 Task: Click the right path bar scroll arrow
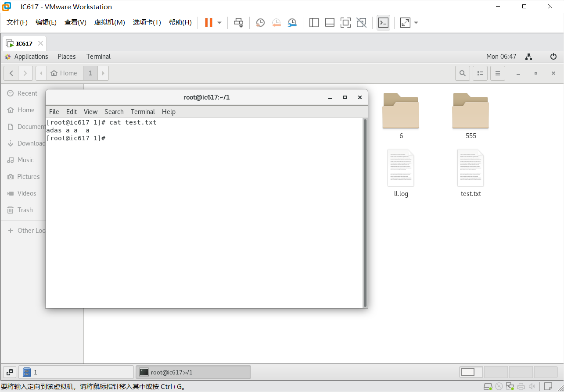(103, 73)
